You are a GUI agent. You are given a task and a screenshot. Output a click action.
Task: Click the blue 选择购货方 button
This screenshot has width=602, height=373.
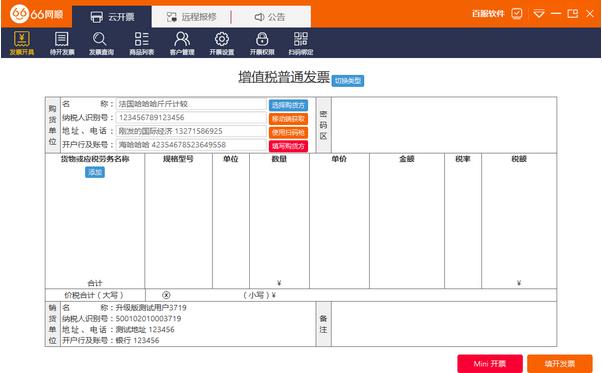[288, 105]
